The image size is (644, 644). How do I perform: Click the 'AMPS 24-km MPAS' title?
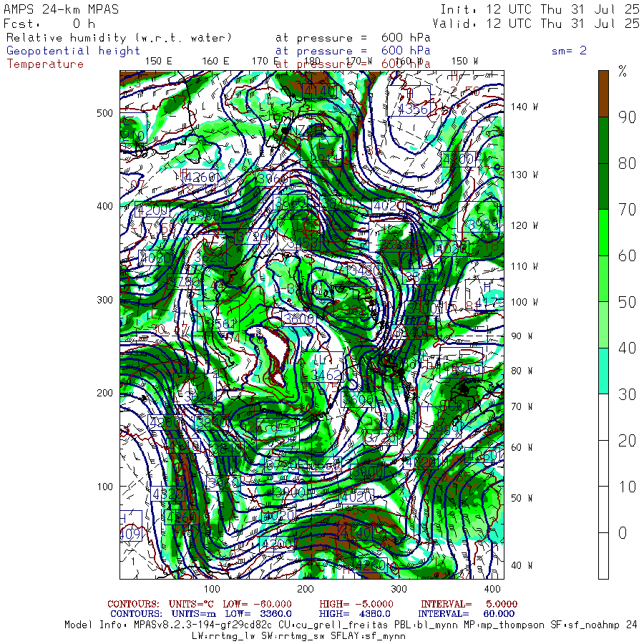(x=62, y=9)
